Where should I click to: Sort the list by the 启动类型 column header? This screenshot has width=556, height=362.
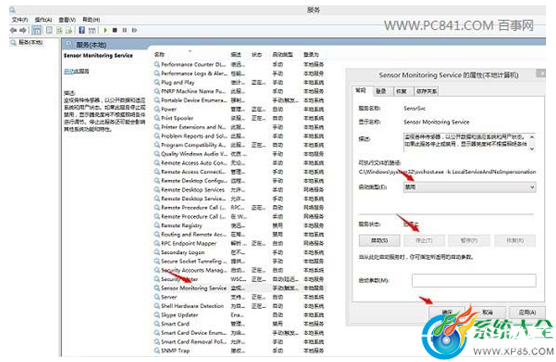[x=283, y=55]
